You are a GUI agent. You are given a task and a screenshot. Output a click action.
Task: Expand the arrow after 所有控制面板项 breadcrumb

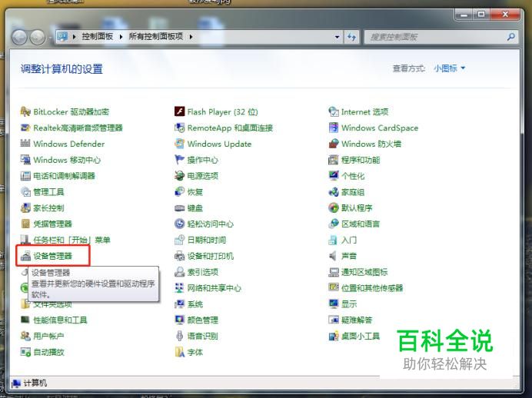[x=191, y=37]
